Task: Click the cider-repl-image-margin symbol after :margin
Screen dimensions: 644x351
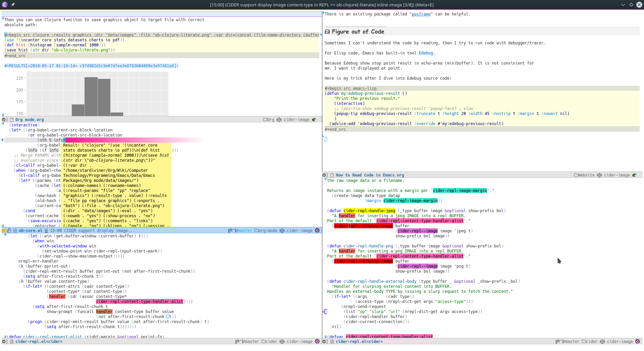Action: tap(410, 201)
